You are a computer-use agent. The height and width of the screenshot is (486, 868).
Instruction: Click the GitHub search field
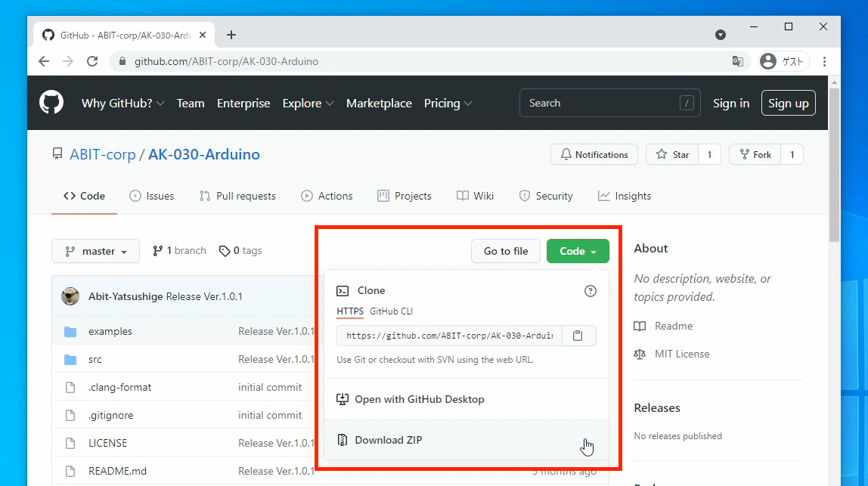tap(610, 103)
